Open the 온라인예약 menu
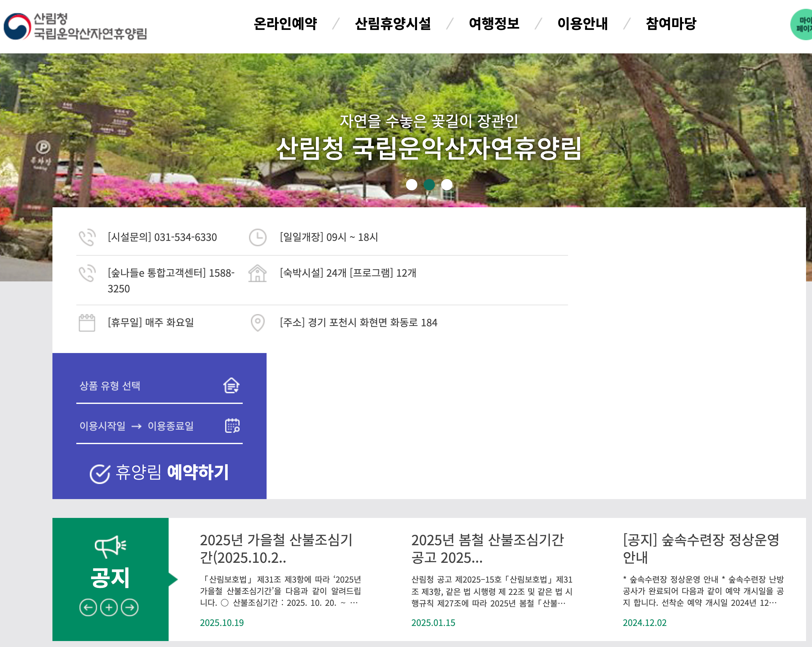The height and width of the screenshot is (647, 812). tap(285, 23)
